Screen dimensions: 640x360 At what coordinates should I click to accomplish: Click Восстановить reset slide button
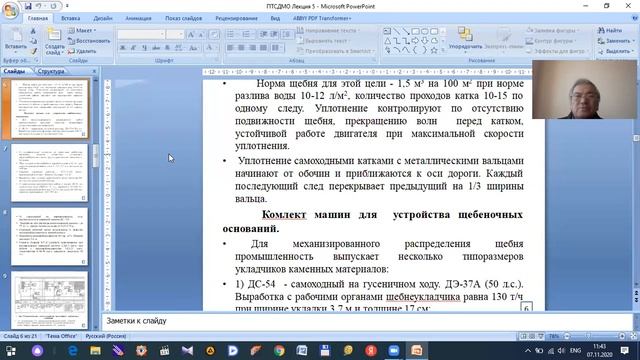coord(89,41)
